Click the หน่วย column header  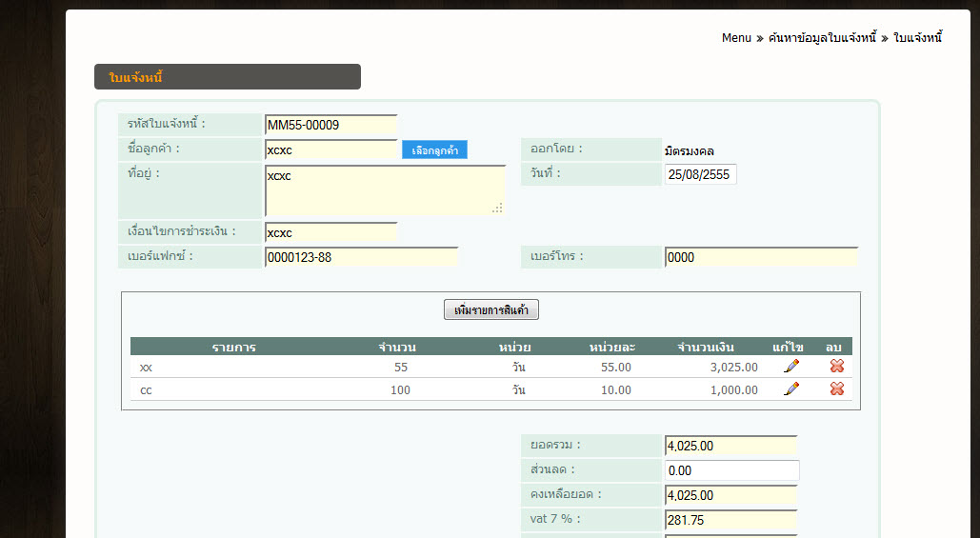pyautogui.click(x=515, y=347)
